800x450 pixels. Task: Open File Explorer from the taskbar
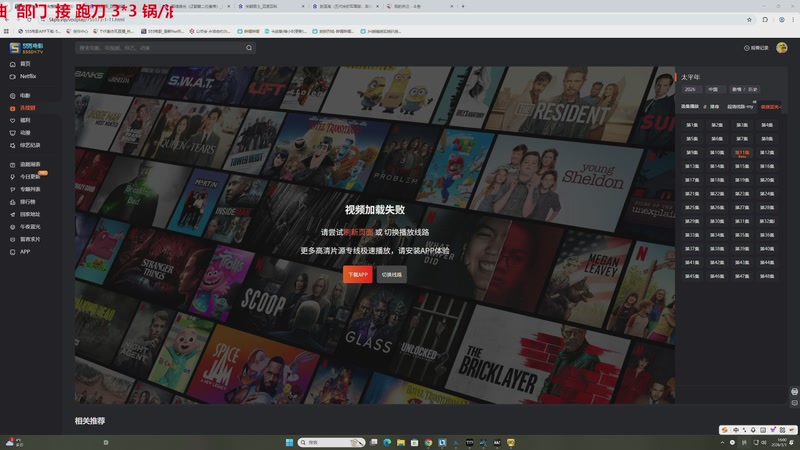(x=401, y=442)
